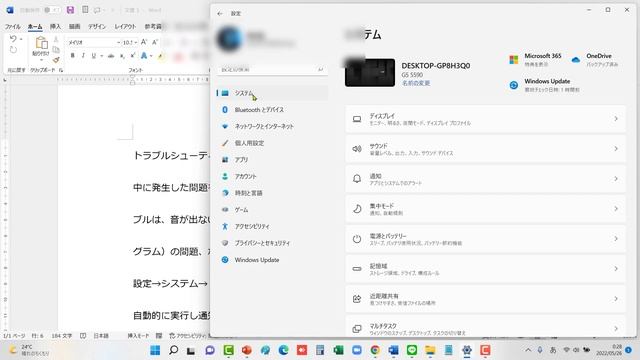Decrease font size with the smaller A icon

155,42
